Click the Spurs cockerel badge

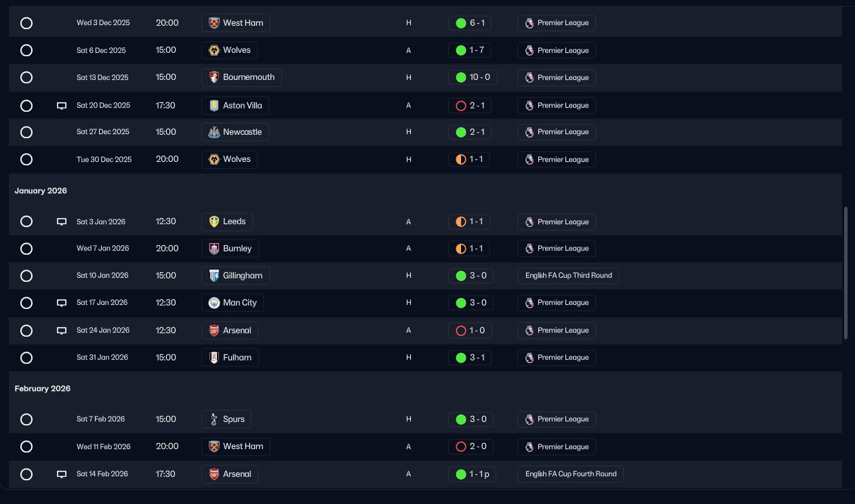click(214, 419)
